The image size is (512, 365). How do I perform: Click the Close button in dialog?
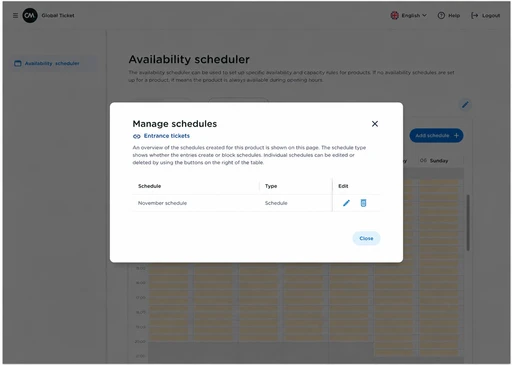[x=366, y=238]
